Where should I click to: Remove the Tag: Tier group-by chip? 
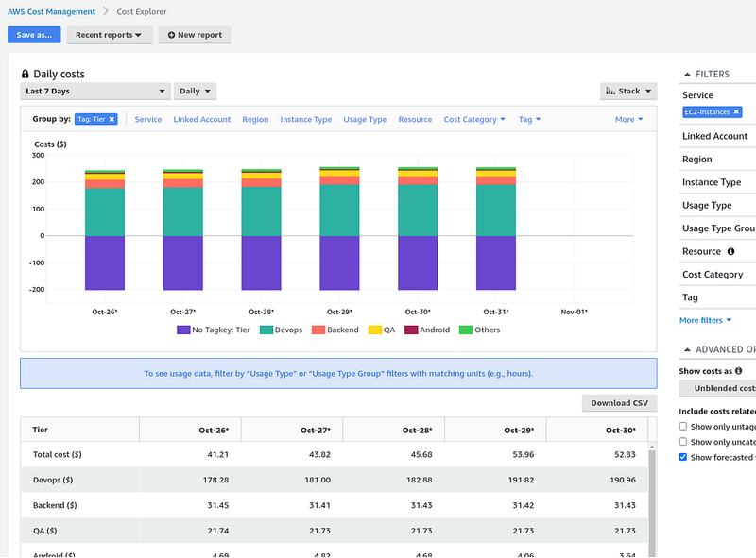[112, 120]
